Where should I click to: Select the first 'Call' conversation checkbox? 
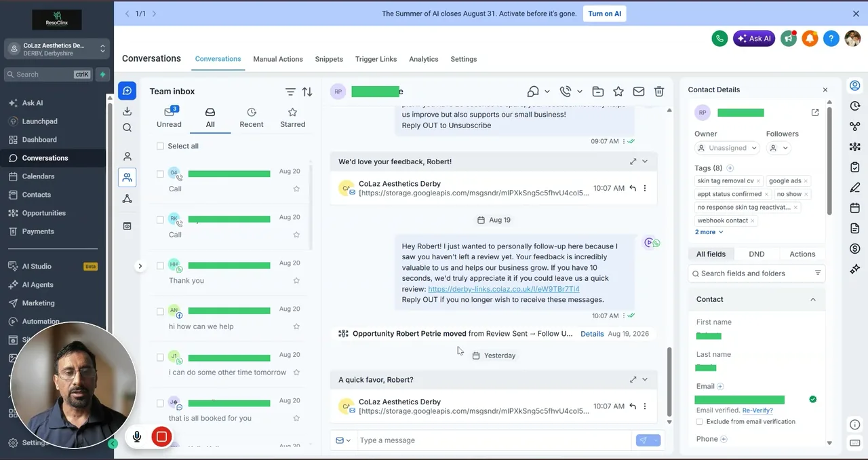(160, 174)
